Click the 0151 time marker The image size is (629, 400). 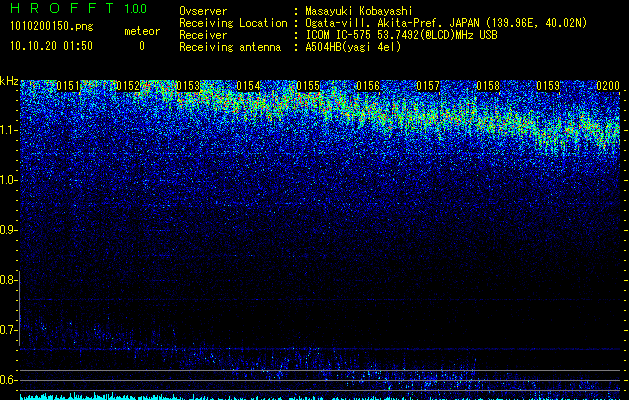pos(68,86)
